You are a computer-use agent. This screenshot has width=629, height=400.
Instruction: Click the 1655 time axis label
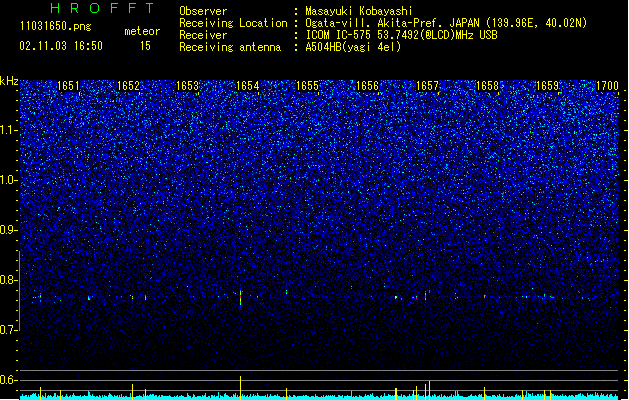click(x=307, y=86)
